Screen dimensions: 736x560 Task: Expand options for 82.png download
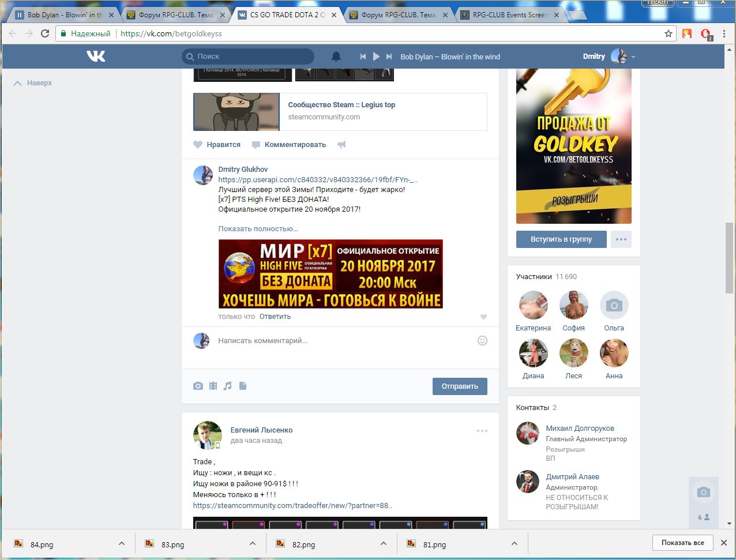pos(384,543)
